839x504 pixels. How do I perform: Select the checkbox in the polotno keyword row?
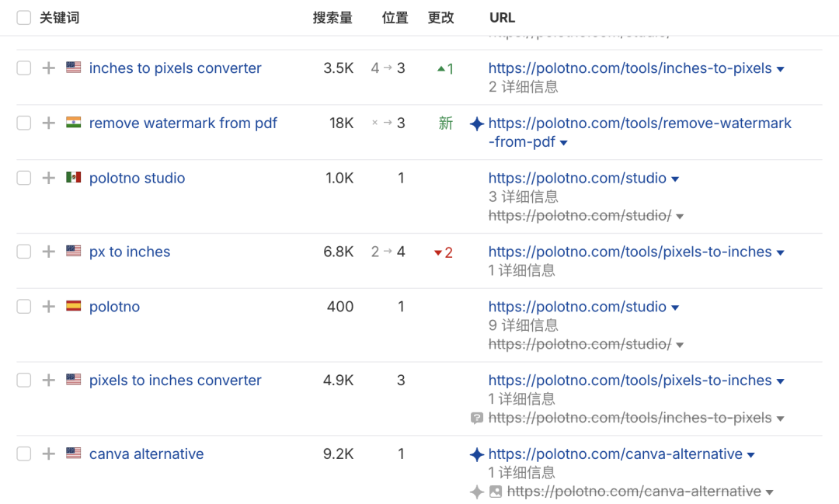point(23,307)
